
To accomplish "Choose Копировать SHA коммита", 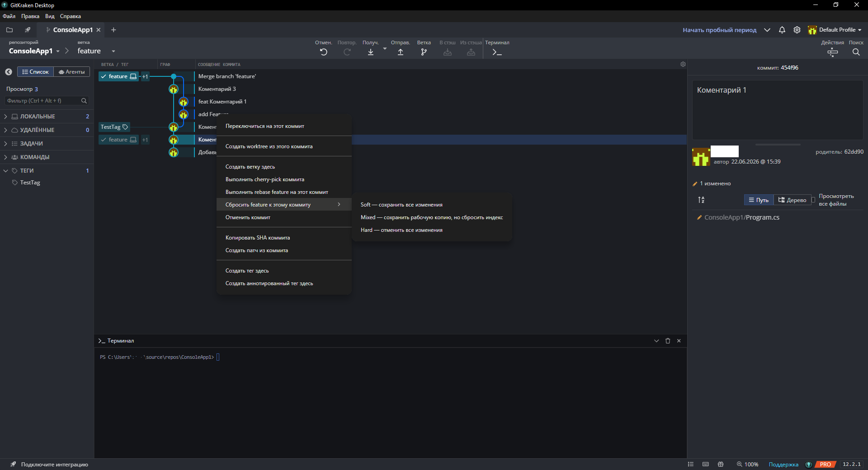I will pyautogui.click(x=284, y=238).
